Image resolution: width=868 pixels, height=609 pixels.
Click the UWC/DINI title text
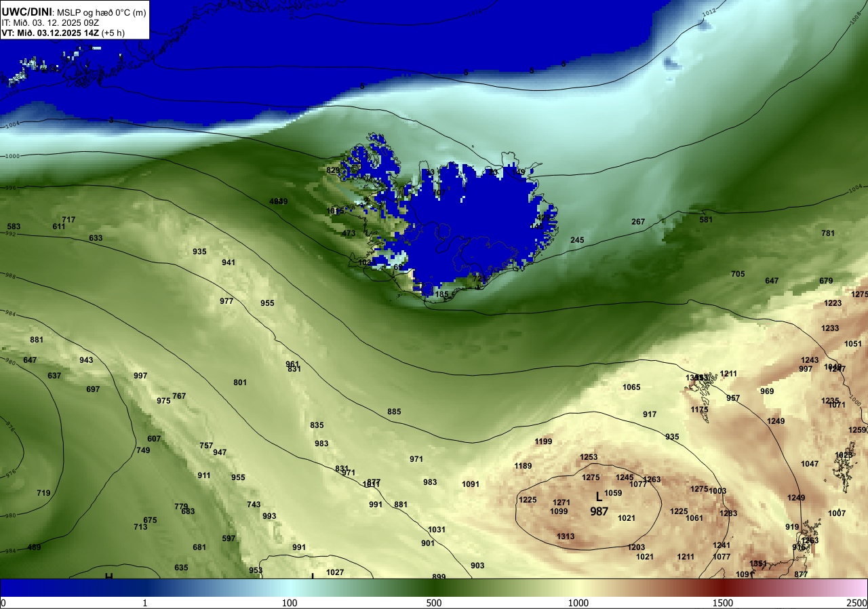[27, 11]
